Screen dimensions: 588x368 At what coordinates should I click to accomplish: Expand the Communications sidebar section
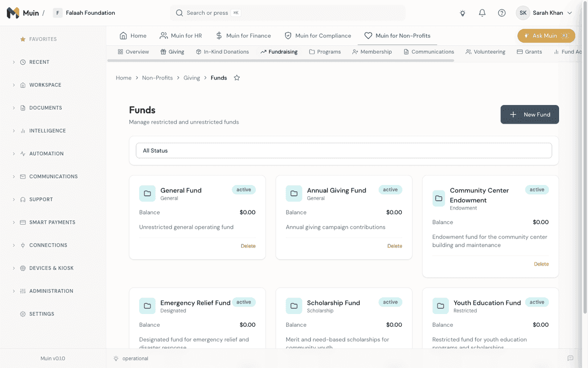pos(14,177)
